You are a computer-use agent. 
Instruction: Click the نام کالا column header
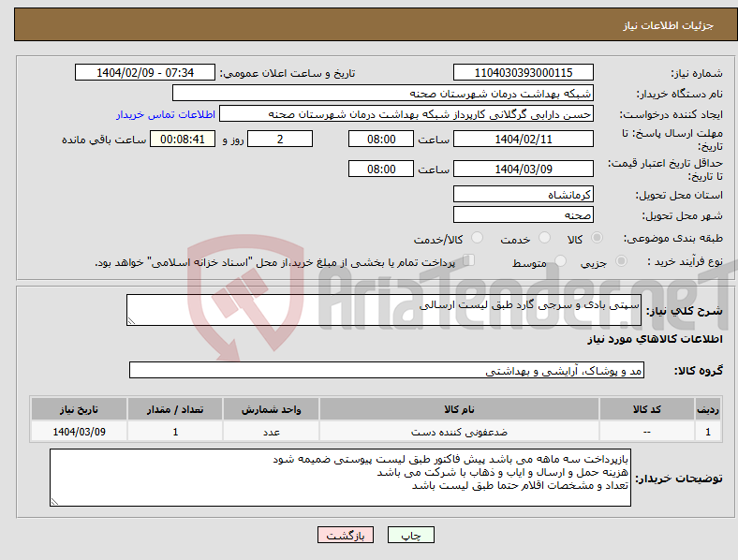click(459, 409)
